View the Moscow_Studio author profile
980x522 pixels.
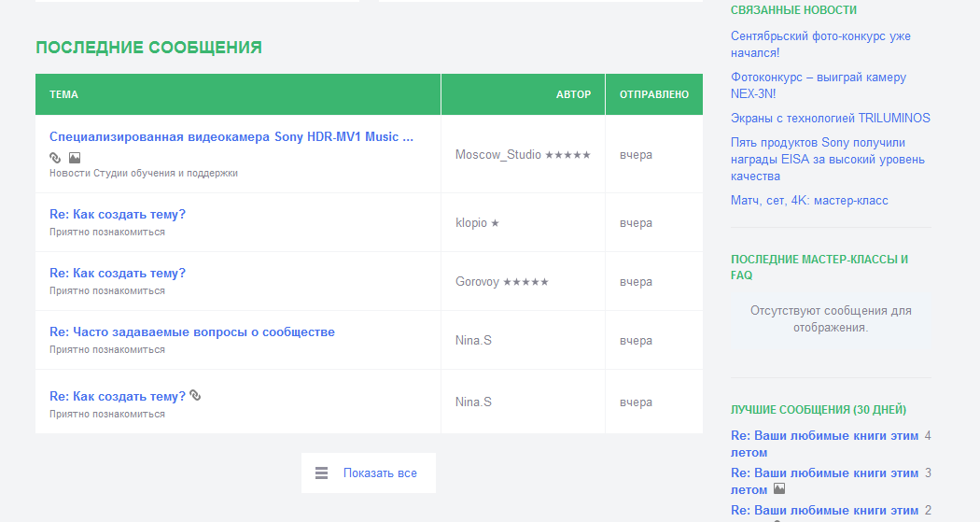[x=497, y=155]
